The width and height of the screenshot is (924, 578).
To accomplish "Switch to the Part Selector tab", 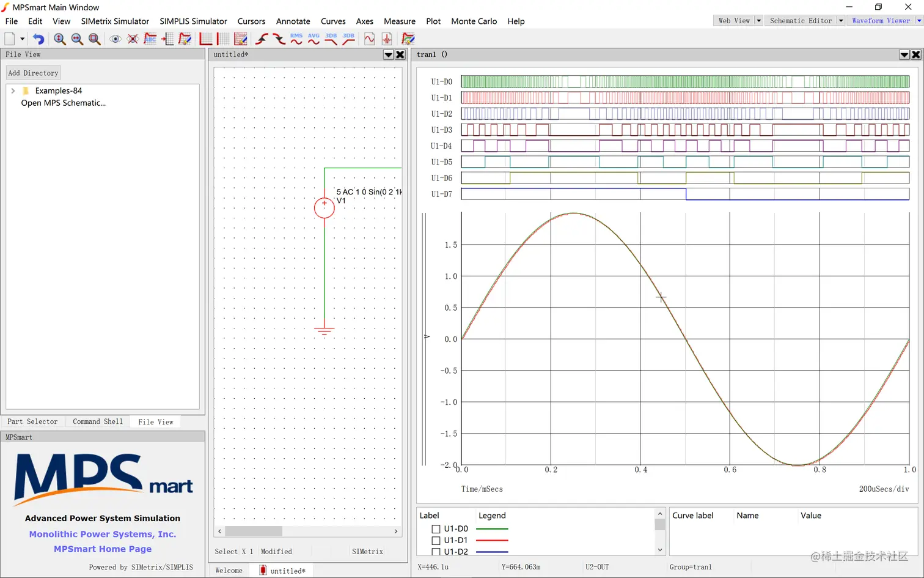I will pos(32,421).
